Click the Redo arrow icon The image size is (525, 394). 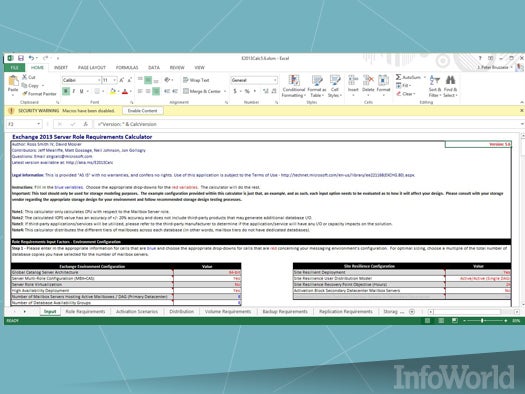tap(45, 58)
